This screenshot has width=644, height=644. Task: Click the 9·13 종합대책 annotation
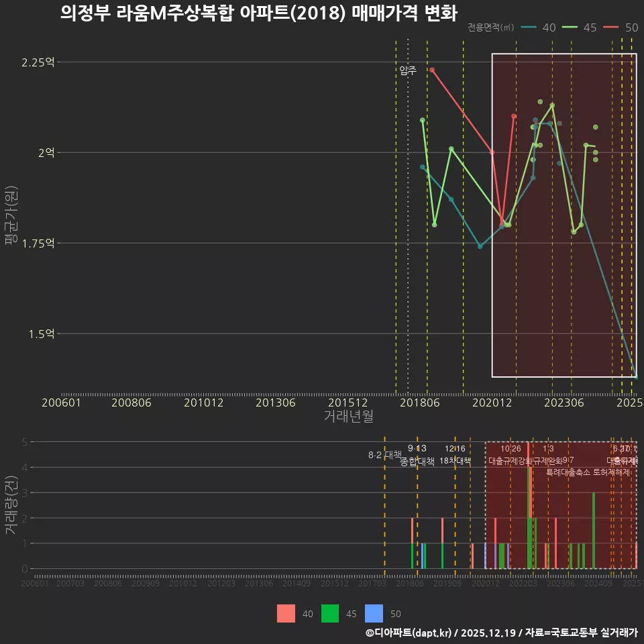pyautogui.click(x=416, y=456)
